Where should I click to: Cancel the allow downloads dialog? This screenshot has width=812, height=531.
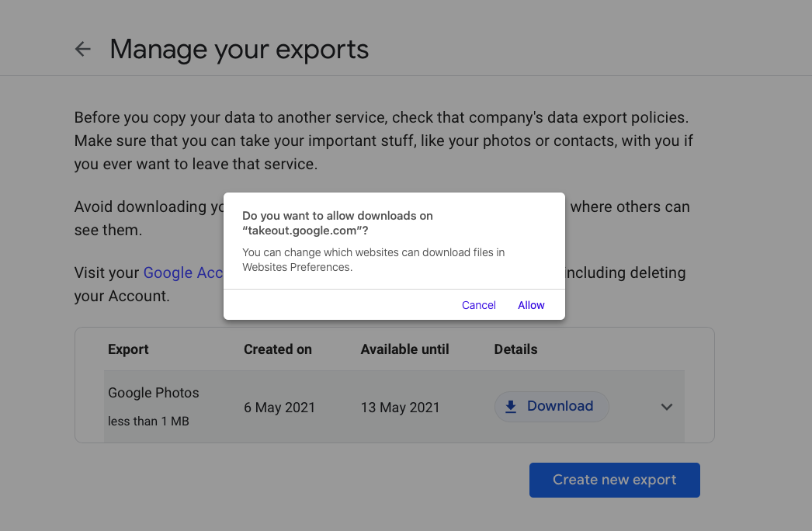pyautogui.click(x=478, y=305)
